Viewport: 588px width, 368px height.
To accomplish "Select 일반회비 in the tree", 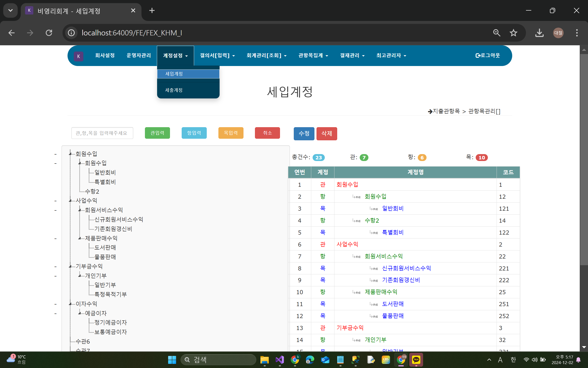I will [105, 172].
